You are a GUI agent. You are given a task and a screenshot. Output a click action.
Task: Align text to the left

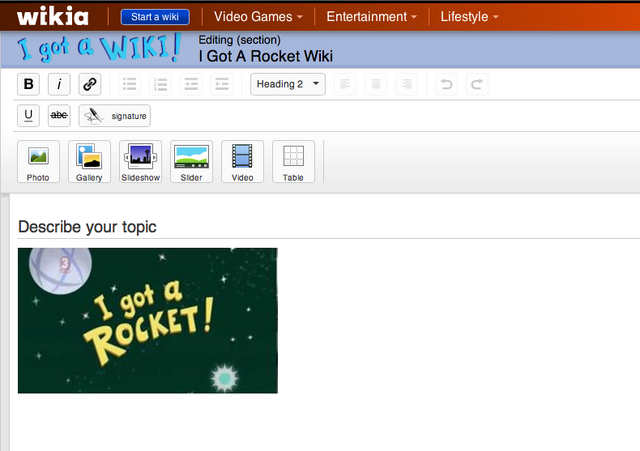tap(345, 84)
